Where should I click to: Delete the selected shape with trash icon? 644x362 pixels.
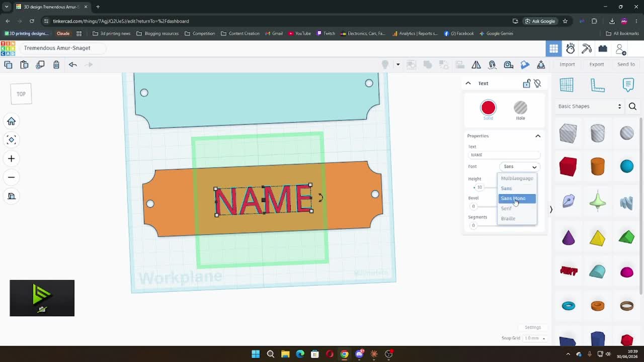coord(56,64)
